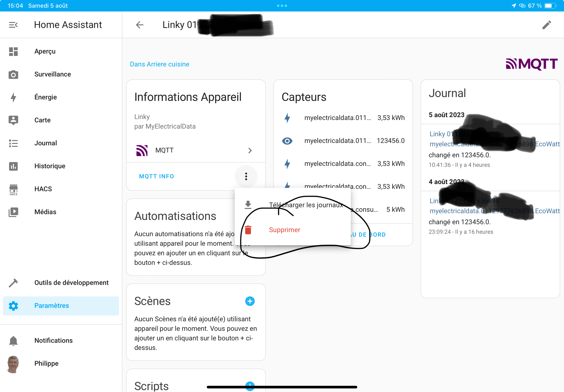Open the Dans Arriere cuisine link

point(160,64)
